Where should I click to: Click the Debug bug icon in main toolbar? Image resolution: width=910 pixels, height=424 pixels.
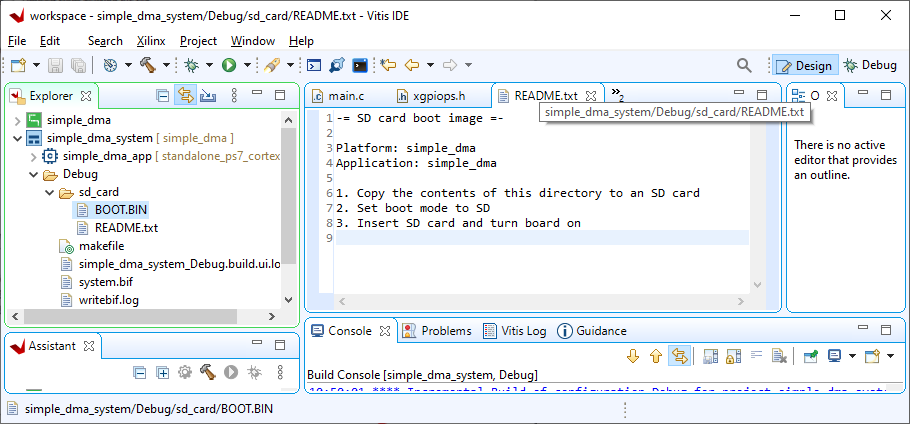click(191, 66)
